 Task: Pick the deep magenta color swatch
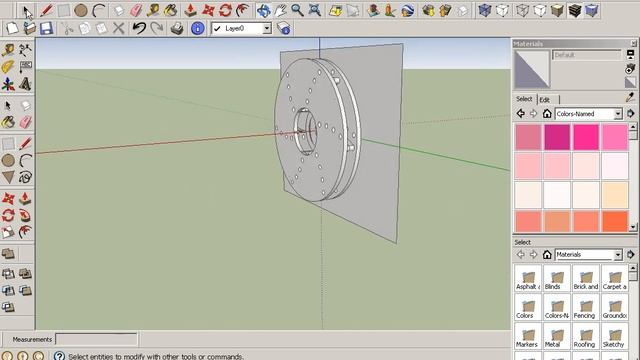[x=557, y=137]
